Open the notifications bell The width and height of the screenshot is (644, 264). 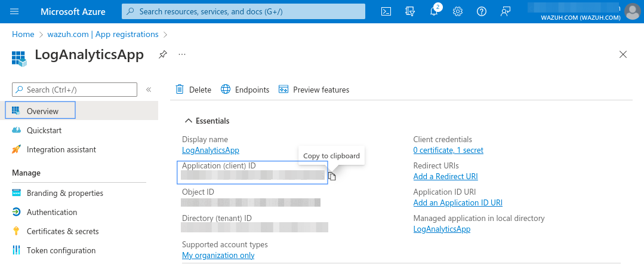(x=434, y=11)
